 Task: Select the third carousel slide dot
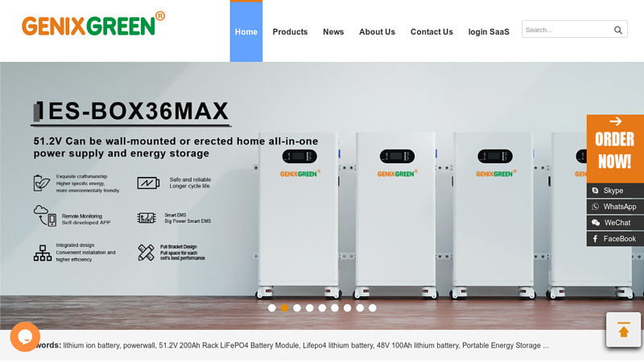[297, 308]
